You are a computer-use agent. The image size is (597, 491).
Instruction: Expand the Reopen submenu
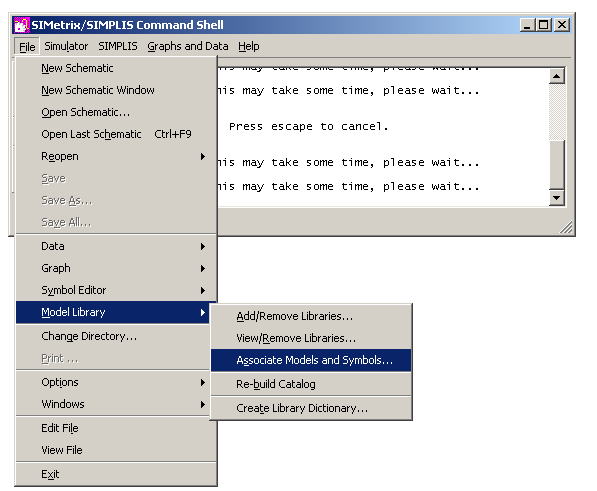[x=116, y=156]
